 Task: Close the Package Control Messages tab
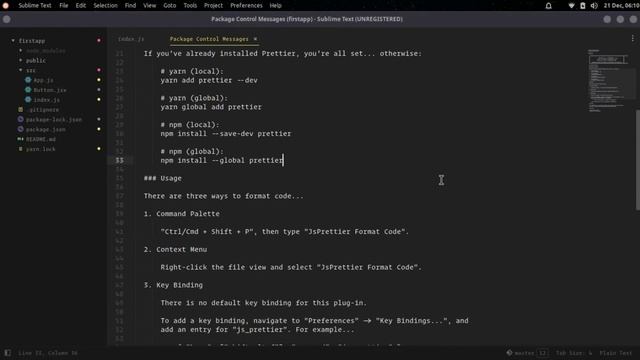tap(255, 39)
